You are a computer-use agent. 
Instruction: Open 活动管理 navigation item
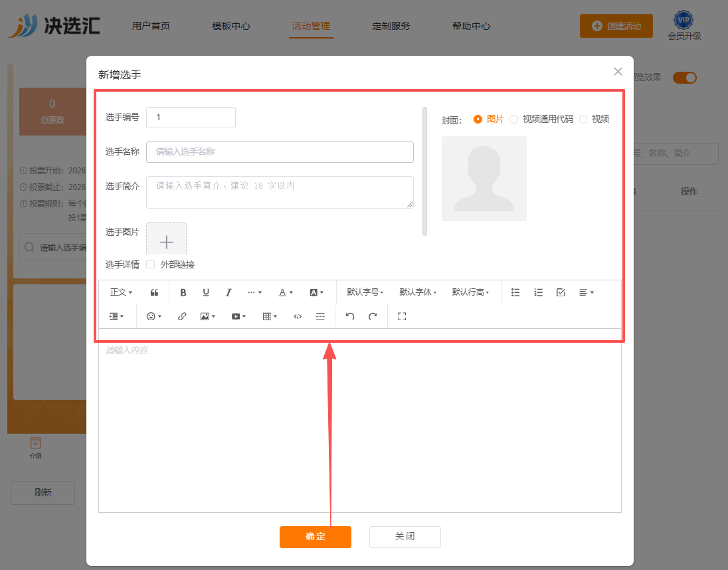click(311, 26)
